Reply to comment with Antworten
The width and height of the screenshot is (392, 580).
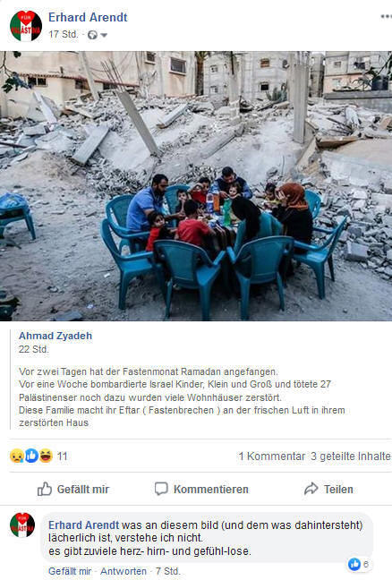124,571
